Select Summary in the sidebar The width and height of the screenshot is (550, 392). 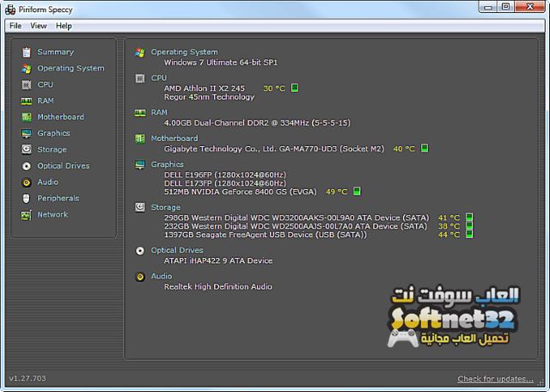55,52
